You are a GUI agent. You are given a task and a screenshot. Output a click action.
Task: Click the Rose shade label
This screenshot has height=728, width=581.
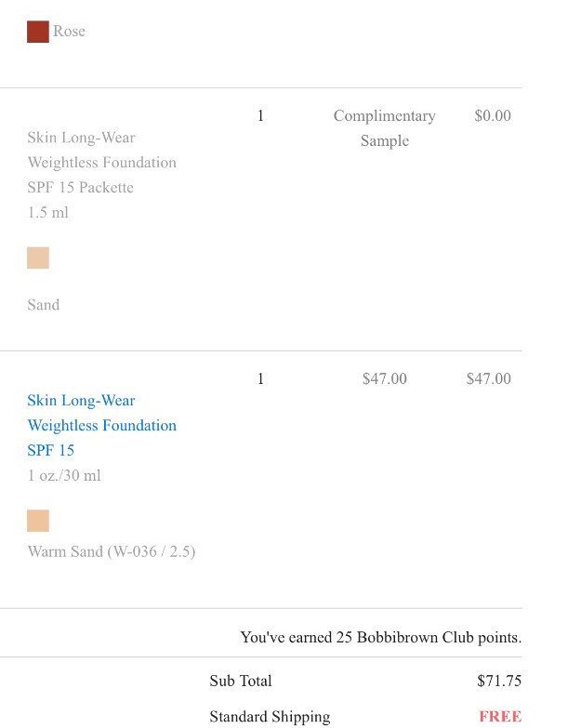coord(69,31)
